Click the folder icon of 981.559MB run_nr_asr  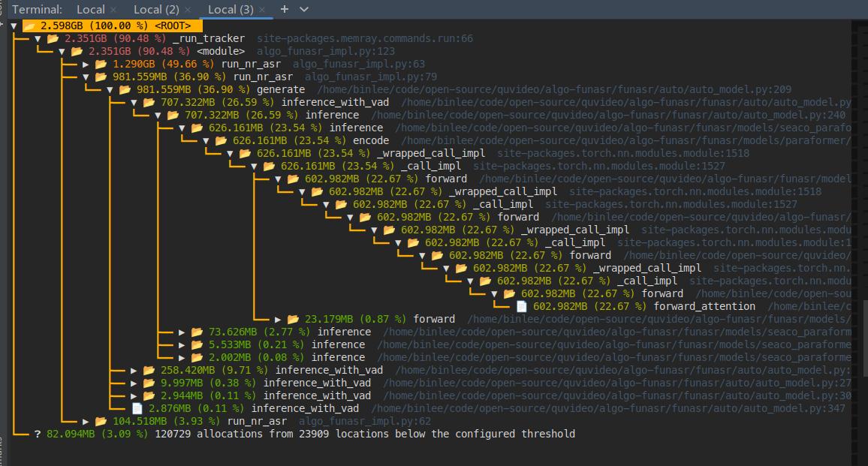pos(101,77)
